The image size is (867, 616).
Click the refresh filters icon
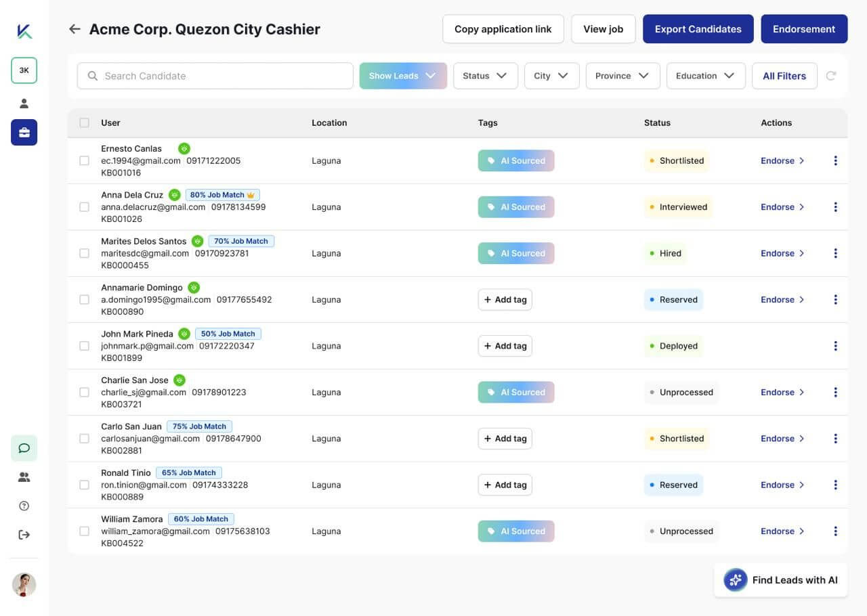click(x=831, y=76)
